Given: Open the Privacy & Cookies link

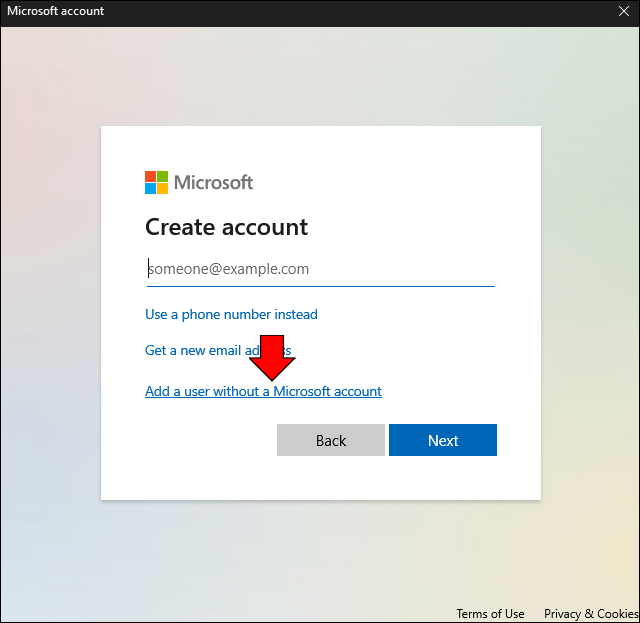Looking at the screenshot, I should tap(591, 614).
